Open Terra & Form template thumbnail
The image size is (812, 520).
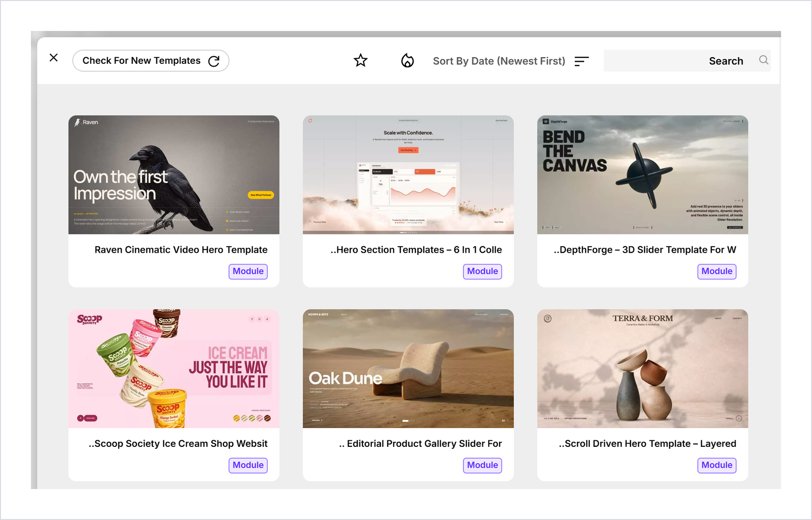pyautogui.click(x=643, y=369)
